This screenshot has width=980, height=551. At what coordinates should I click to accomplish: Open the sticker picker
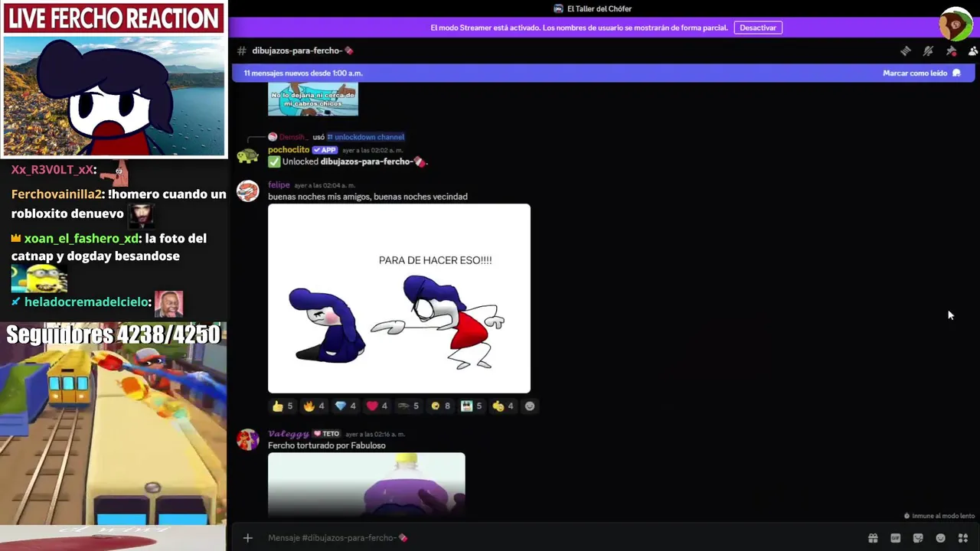pos(918,538)
